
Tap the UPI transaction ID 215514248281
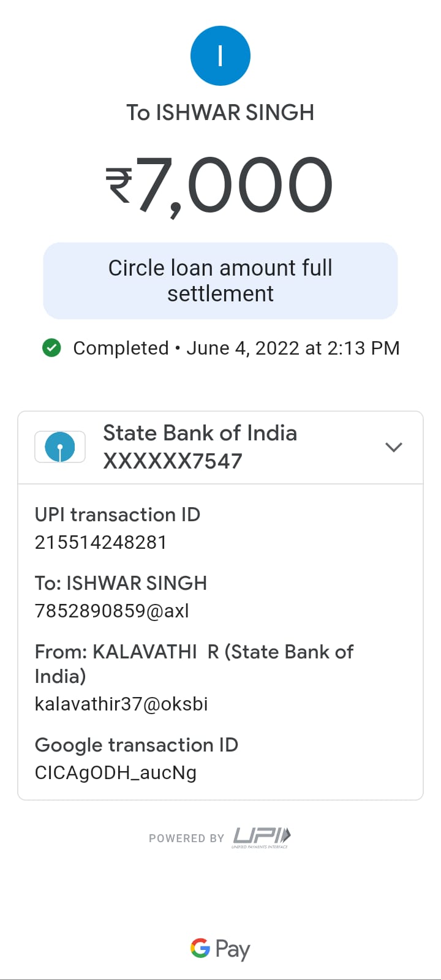(100, 542)
